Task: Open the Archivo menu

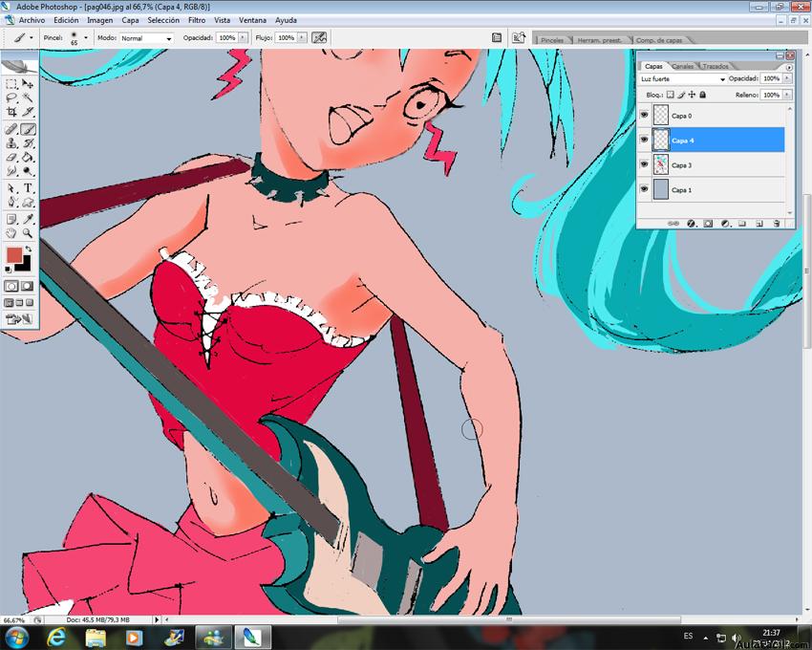Action: [32, 20]
